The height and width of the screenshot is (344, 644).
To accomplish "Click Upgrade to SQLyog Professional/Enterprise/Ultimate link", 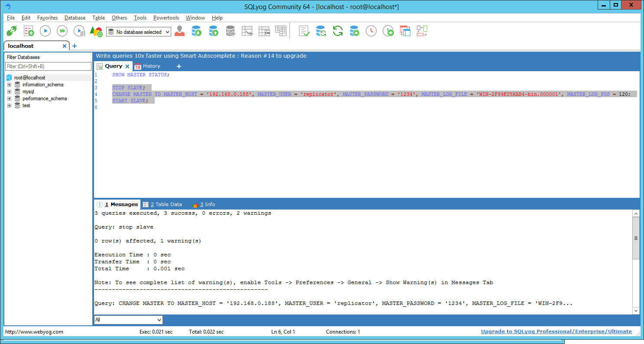I will click(556, 331).
